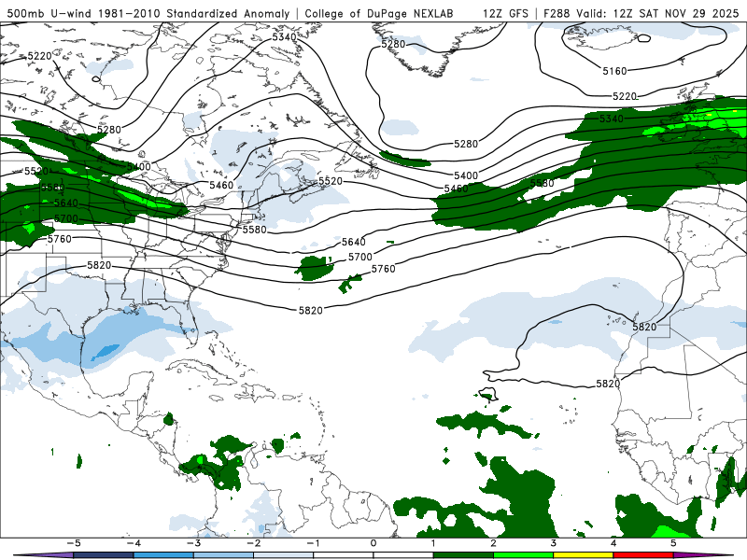Click the light blue -3 to -2 colorbar segment
This screenshot has height=560, width=747.
click(223, 555)
